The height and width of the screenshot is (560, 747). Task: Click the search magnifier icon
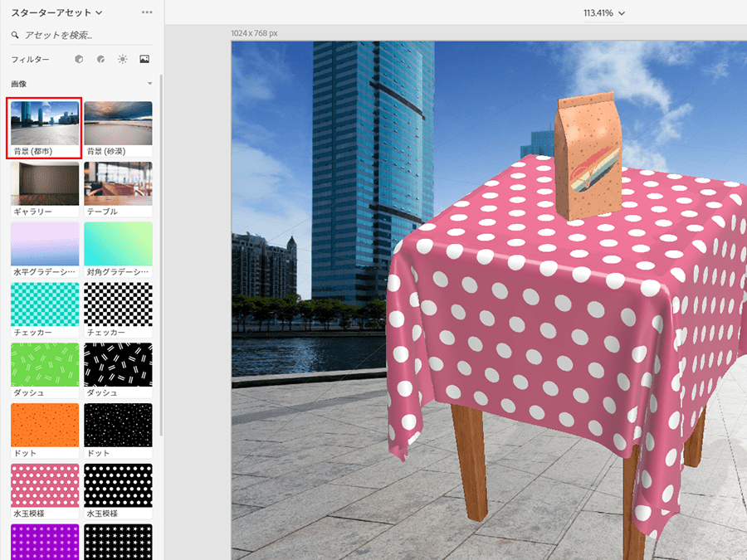(15, 36)
